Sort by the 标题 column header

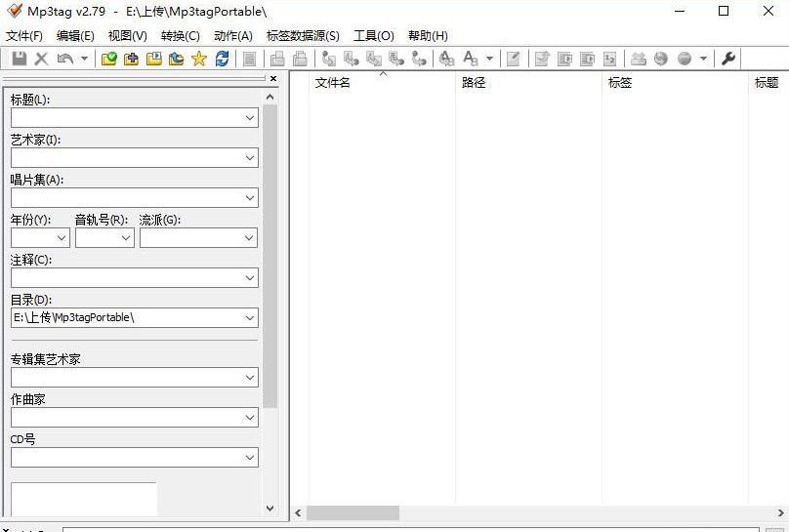(768, 82)
